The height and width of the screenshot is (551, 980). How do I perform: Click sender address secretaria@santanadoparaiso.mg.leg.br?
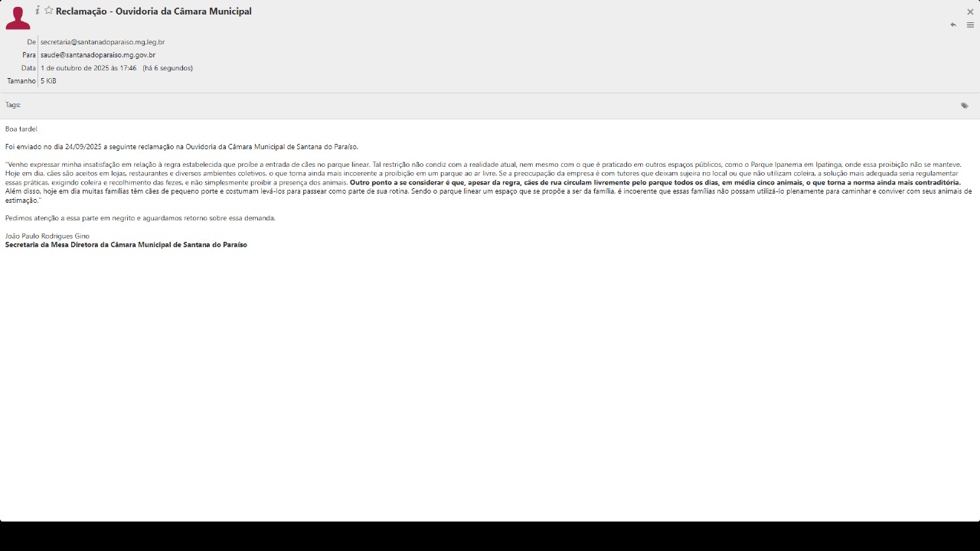point(103,42)
